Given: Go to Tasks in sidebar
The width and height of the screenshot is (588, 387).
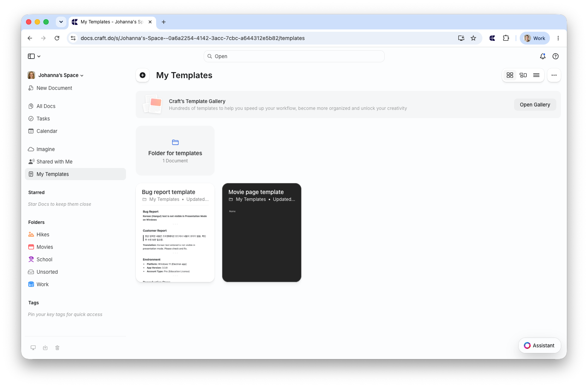Looking at the screenshot, I should (x=75, y=119).
